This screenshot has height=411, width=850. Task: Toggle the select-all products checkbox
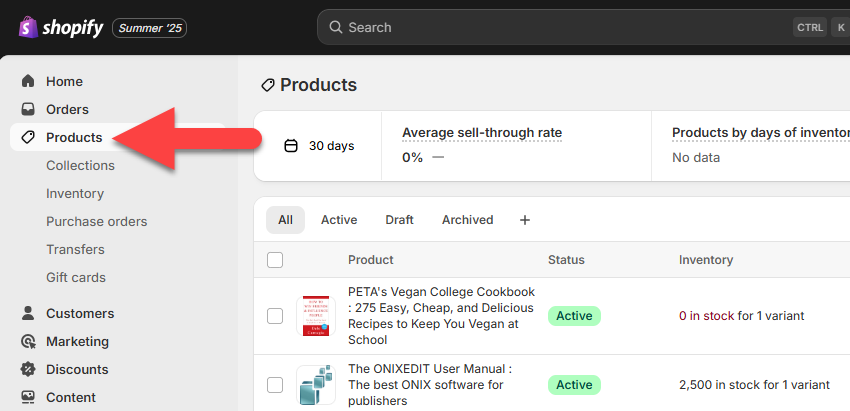coord(275,260)
